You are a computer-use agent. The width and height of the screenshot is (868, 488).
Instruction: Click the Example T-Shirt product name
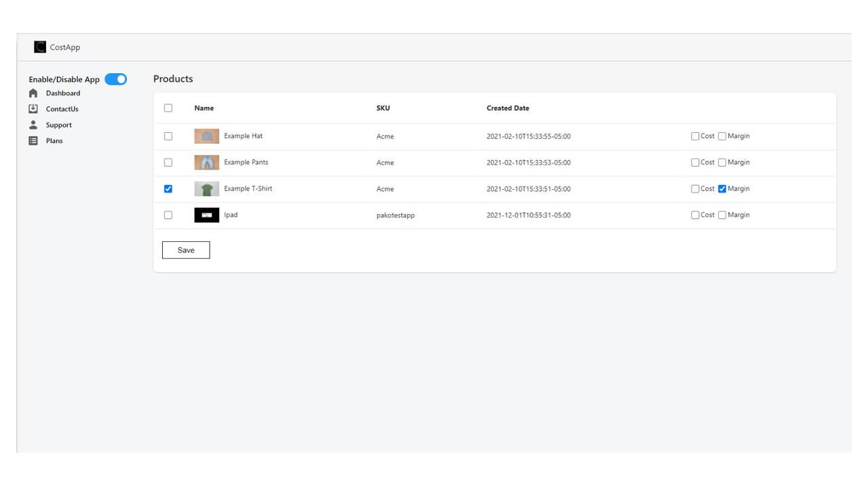[249, 188]
